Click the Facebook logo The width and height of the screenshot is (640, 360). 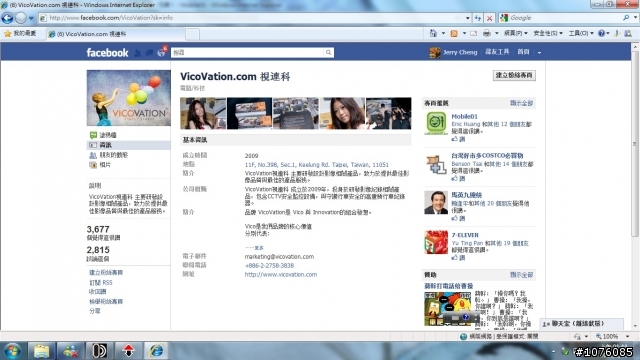[107, 53]
